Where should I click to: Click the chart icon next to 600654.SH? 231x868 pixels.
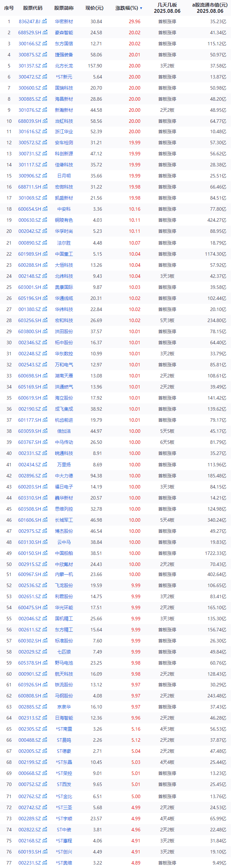[45, 209]
